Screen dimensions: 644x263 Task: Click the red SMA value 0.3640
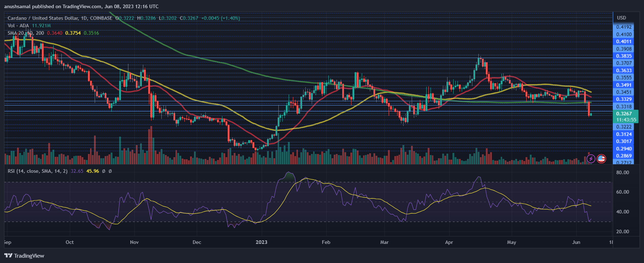point(55,33)
